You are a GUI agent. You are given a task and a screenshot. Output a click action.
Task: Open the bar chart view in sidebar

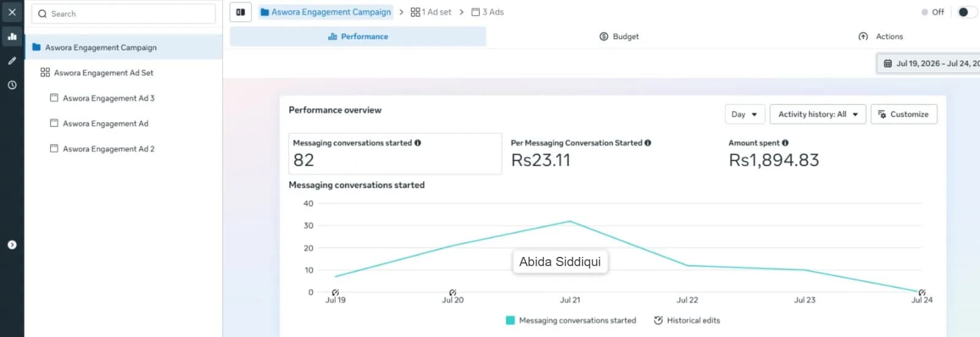[x=12, y=37]
